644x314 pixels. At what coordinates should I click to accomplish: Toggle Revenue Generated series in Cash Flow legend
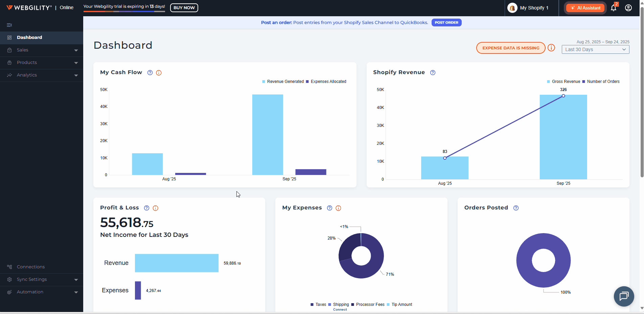[x=283, y=82]
